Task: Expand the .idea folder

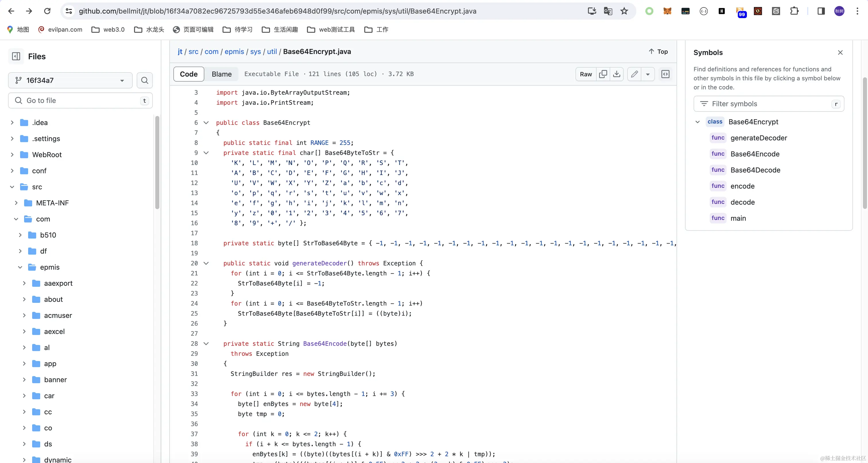Action: point(12,122)
